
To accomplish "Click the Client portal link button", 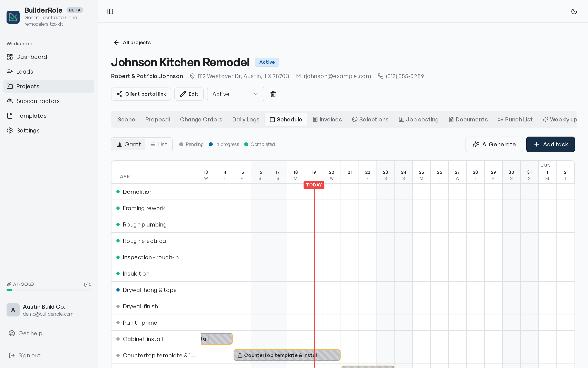I will (x=141, y=94).
